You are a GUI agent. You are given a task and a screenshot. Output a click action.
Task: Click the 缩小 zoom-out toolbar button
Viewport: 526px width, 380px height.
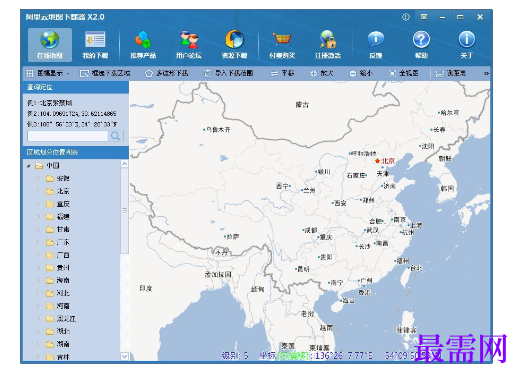pyautogui.click(x=361, y=73)
